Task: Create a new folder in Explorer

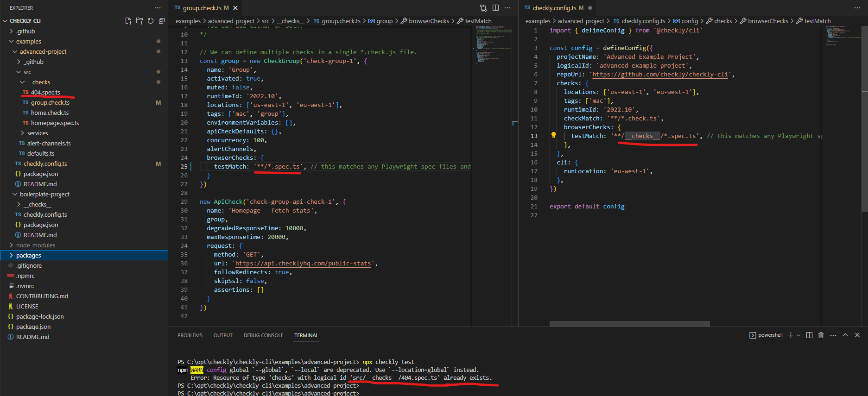Action: 139,21
